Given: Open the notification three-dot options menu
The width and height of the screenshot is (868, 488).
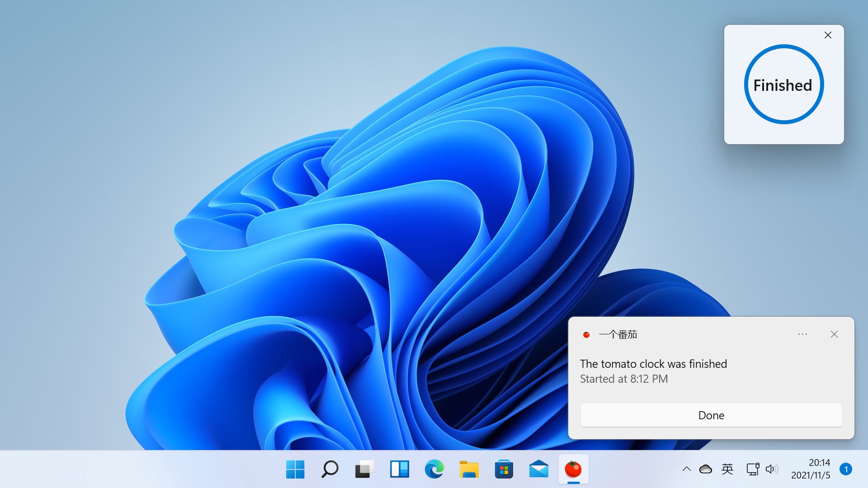Looking at the screenshot, I should pyautogui.click(x=802, y=334).
